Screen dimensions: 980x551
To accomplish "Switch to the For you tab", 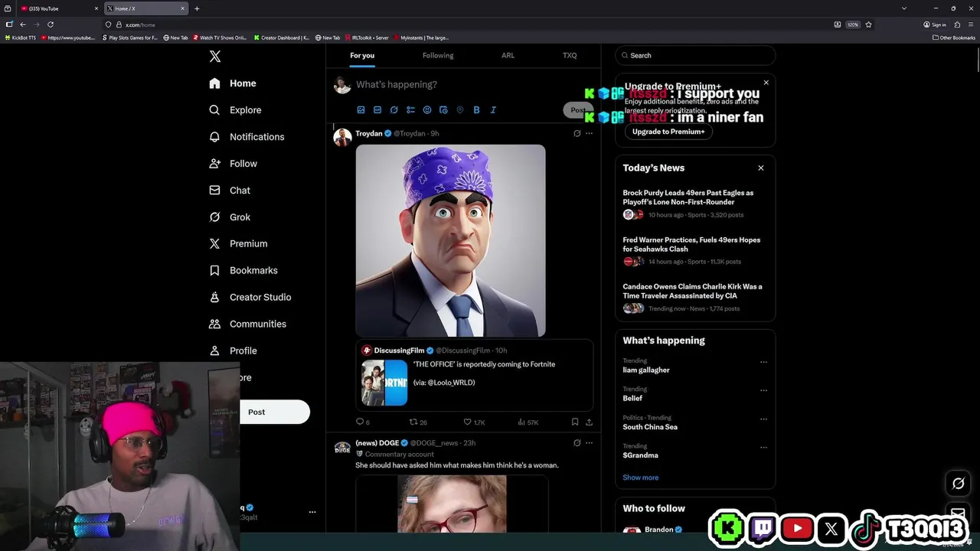I will [362, 55].
